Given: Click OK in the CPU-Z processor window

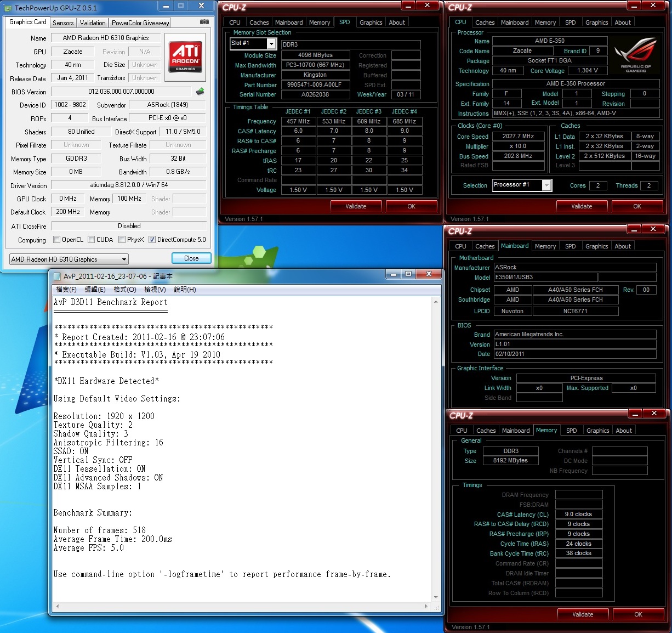Looking at the screenshot, I should click(x=637, y=206).
